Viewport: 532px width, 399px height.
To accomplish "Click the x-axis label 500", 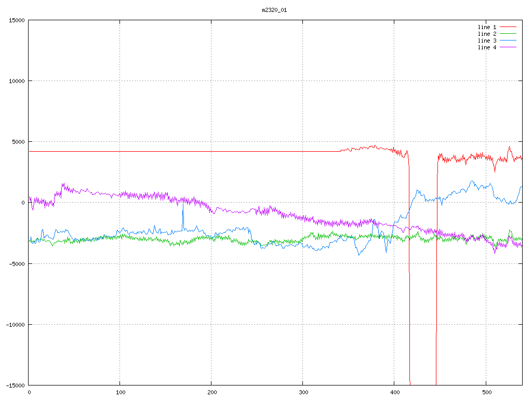I will tap(487, 393).
